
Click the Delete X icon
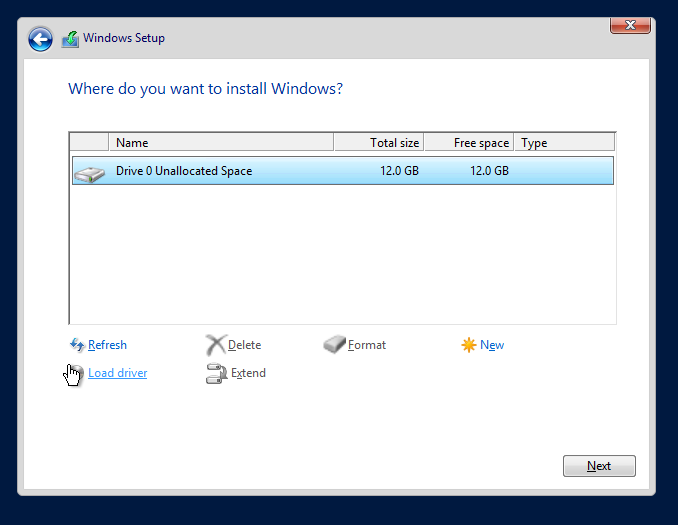(x=215, y=345)
